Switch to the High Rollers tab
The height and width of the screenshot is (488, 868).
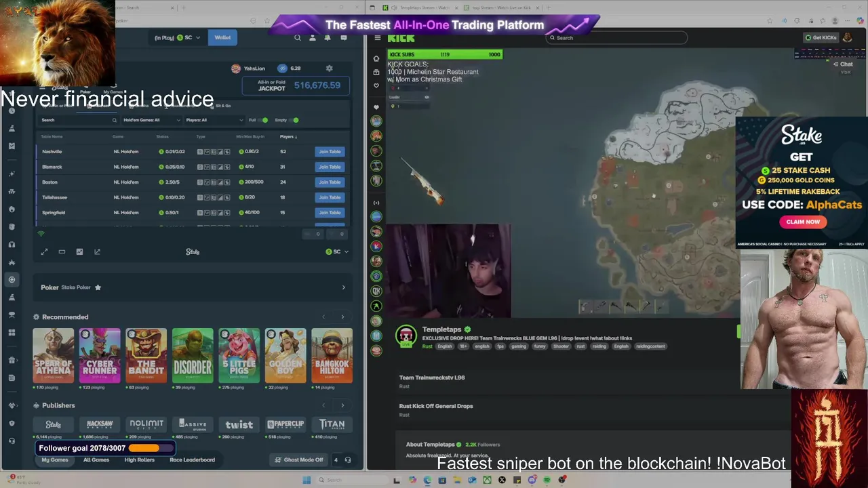click(x=140, y=460)
